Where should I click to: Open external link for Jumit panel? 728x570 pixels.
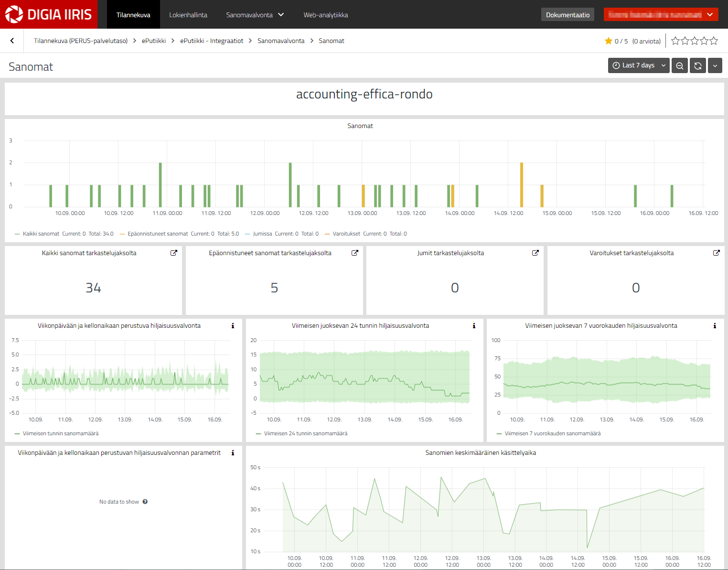pyautogui.click(x=535, y=253)
